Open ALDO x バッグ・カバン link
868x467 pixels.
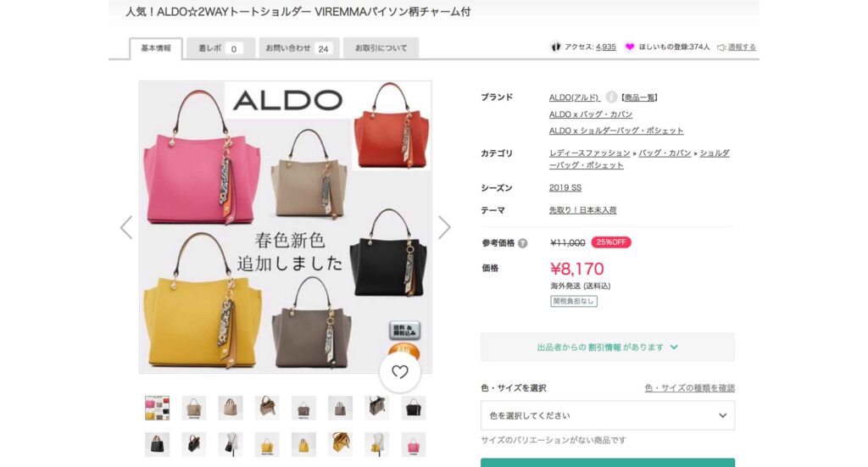590,114
